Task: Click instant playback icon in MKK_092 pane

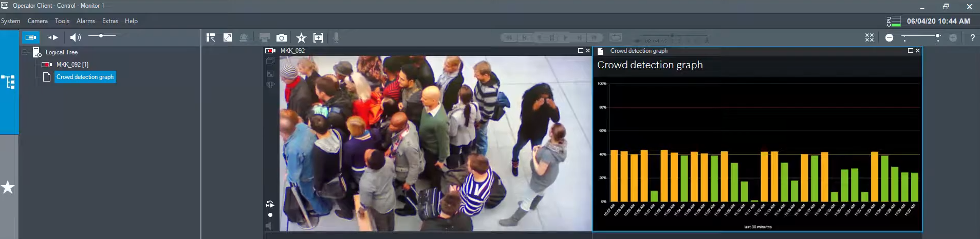Action: pyautogui.click(x=270, y=204)
